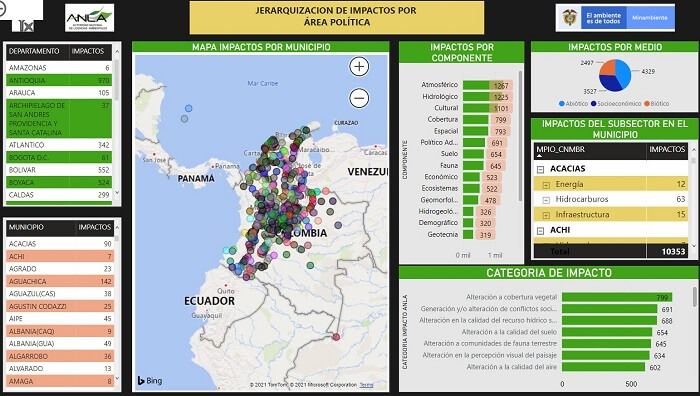Image resolution: width=700 pixels, height=396 pixels.
Task: Expand the Infraestructura subsector row
Action: tap(546, 215)
